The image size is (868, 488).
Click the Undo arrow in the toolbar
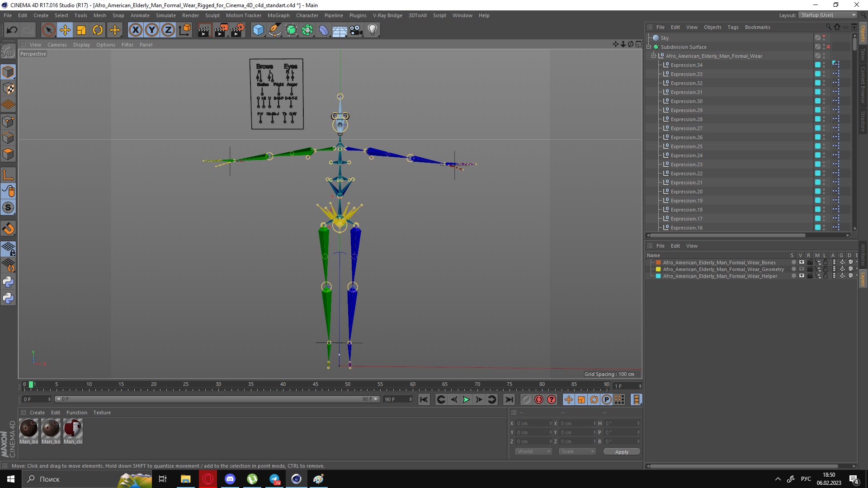coord(12,30)
